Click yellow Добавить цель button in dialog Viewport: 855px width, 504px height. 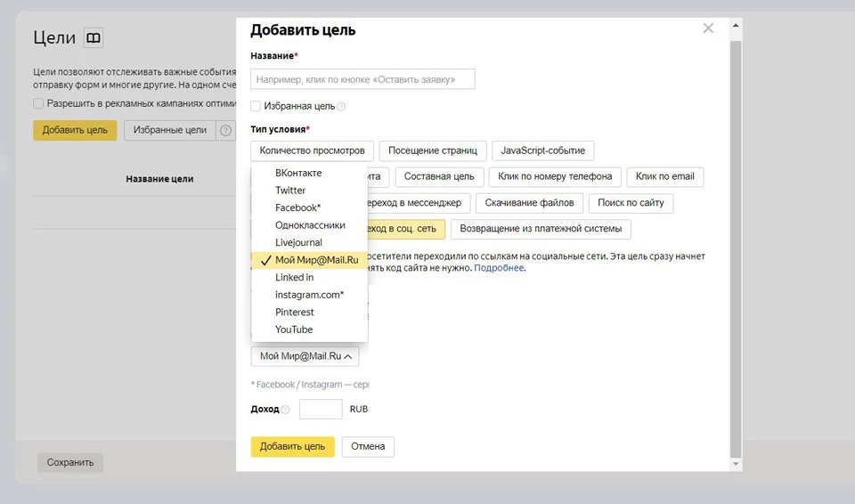tap(292, 447)
